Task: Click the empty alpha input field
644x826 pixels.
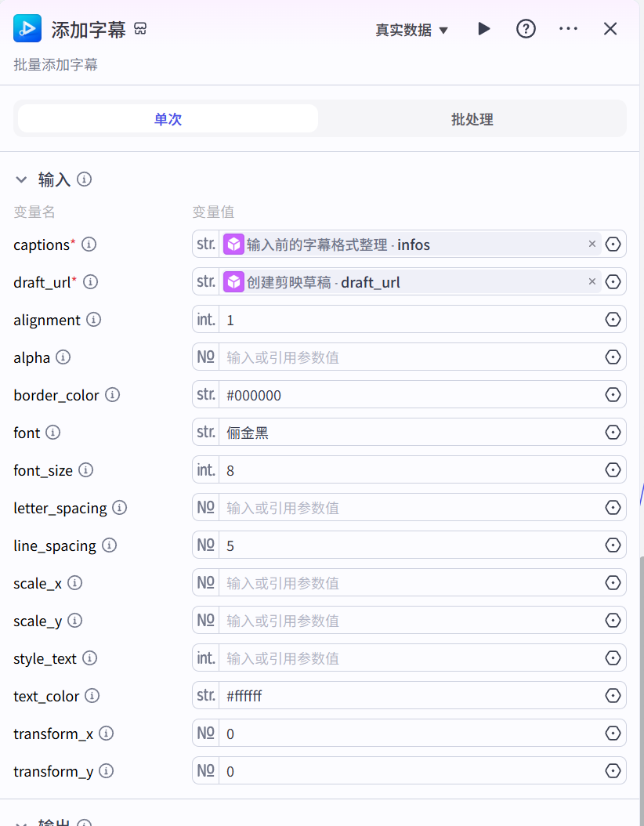Action: [411, 357]
